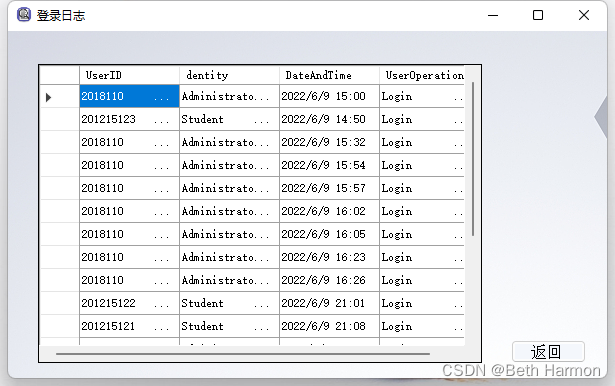Viewport: 615px width, 386px height.
Task: Click Login cell in the 15:00 row
Action: coord(422,96)
